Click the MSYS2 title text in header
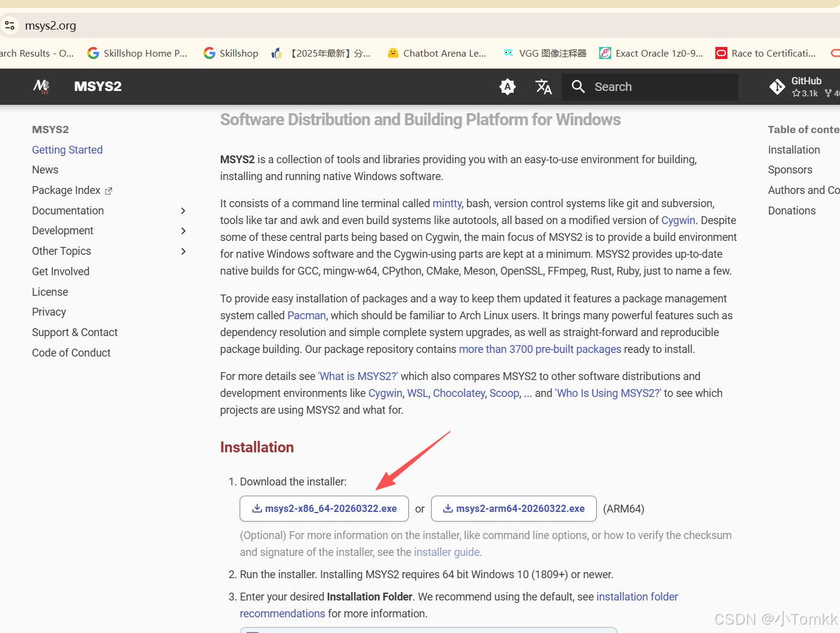 point(98,87)
